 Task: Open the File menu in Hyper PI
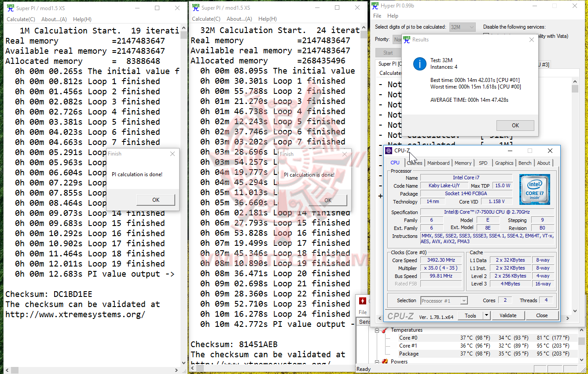[377, 16]
